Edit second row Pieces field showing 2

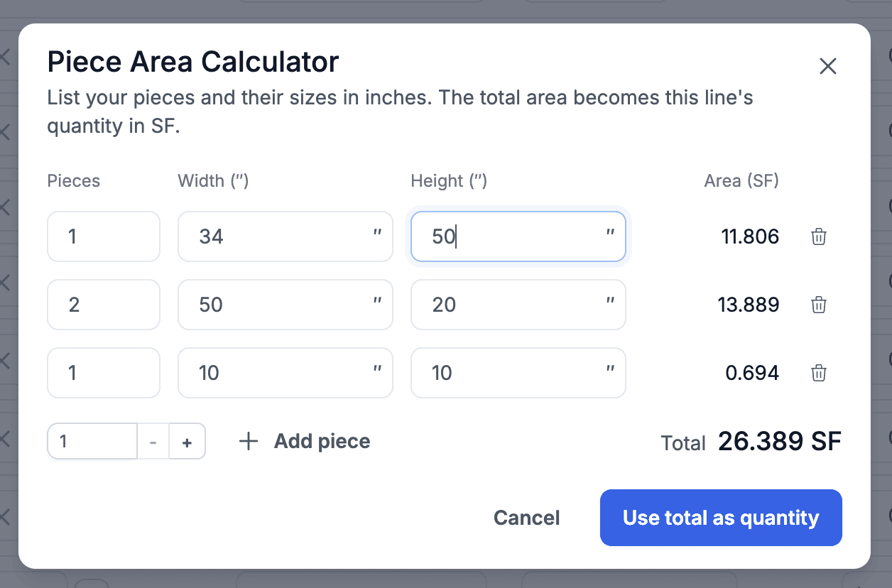tap(104, 305)
